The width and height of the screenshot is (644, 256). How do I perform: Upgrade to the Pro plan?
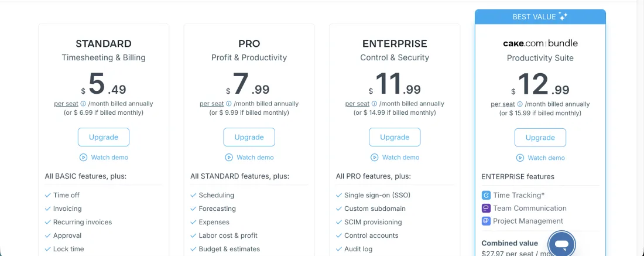coord(249,137)
